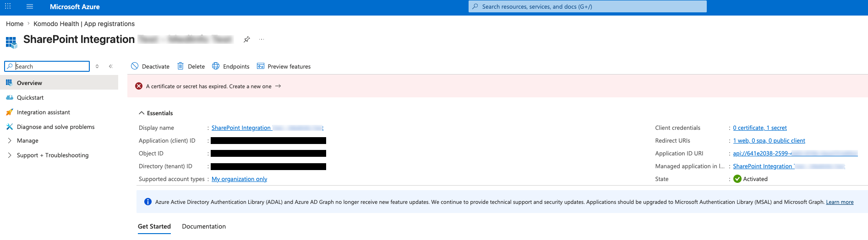868x240 pixels.
Task: Click the banner's create-new arrow
Action: tap(278, 86)
